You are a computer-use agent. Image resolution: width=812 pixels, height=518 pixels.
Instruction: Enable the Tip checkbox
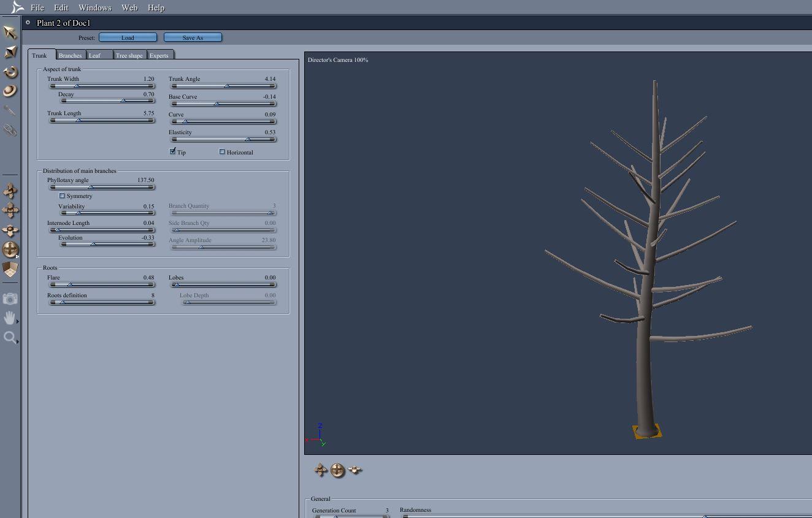tap(173, 151)
